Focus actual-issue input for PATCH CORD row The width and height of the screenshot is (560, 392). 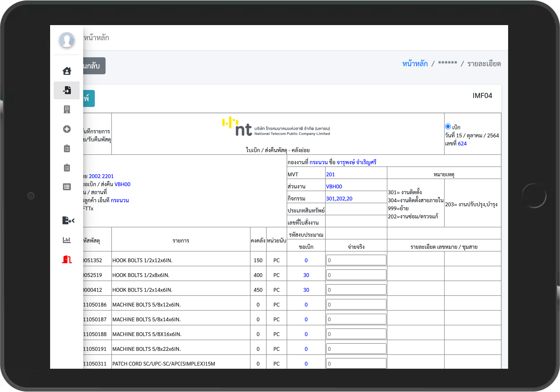click(356, 363)
